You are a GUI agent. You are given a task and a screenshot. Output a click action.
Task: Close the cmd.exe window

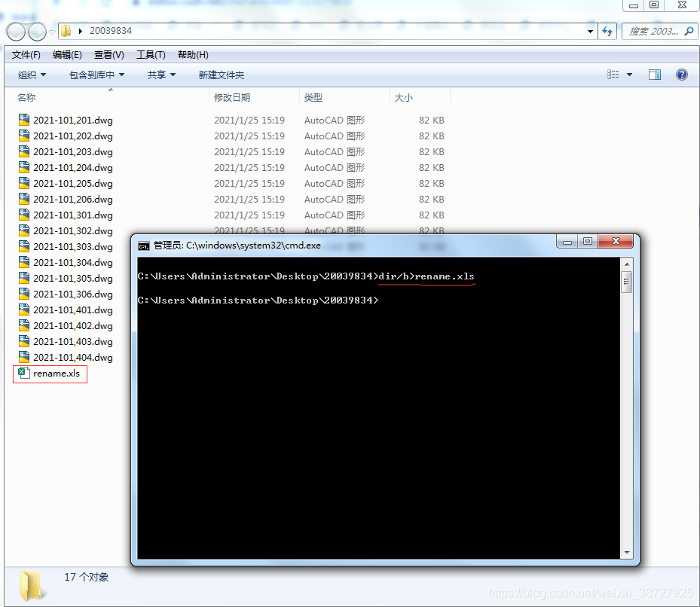pos(616,241)
